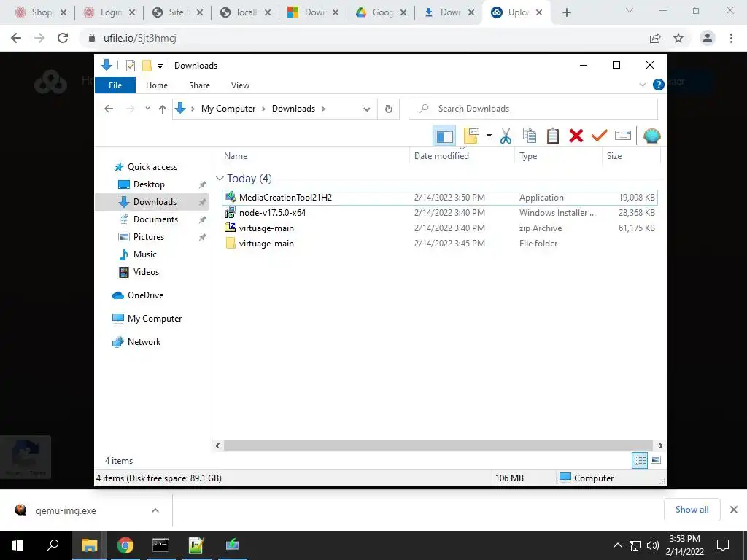Open OneDrive in the navigation pane

tap(145, 295)
